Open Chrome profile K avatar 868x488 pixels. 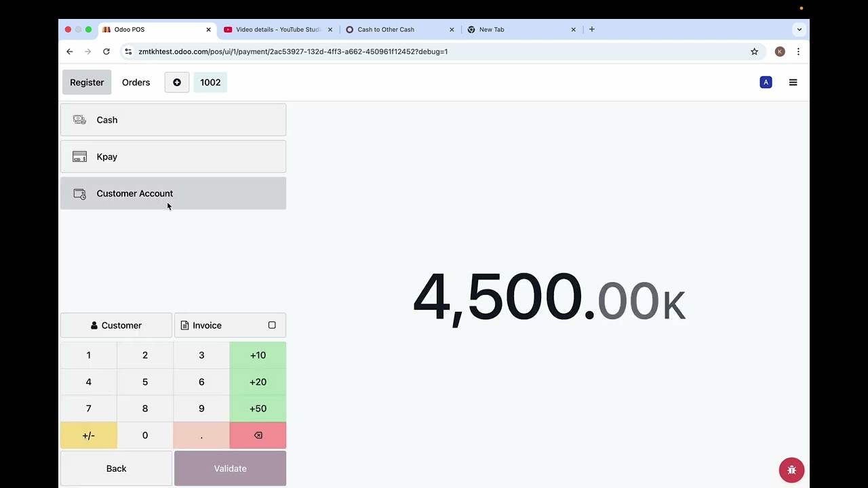(780, 52)
